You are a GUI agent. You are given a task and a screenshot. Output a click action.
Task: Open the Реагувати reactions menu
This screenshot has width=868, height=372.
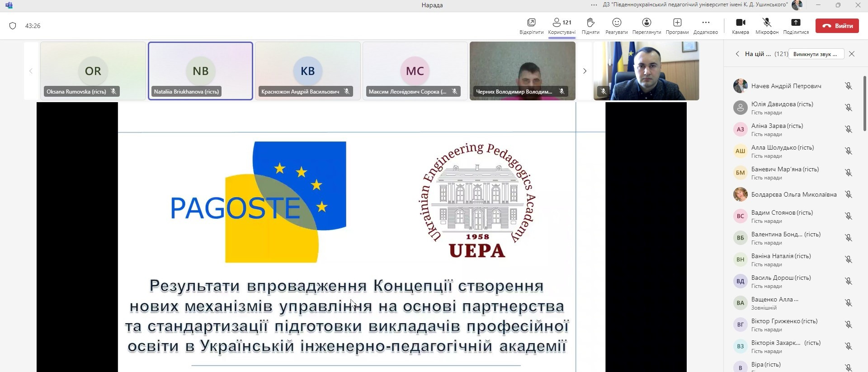617,26
